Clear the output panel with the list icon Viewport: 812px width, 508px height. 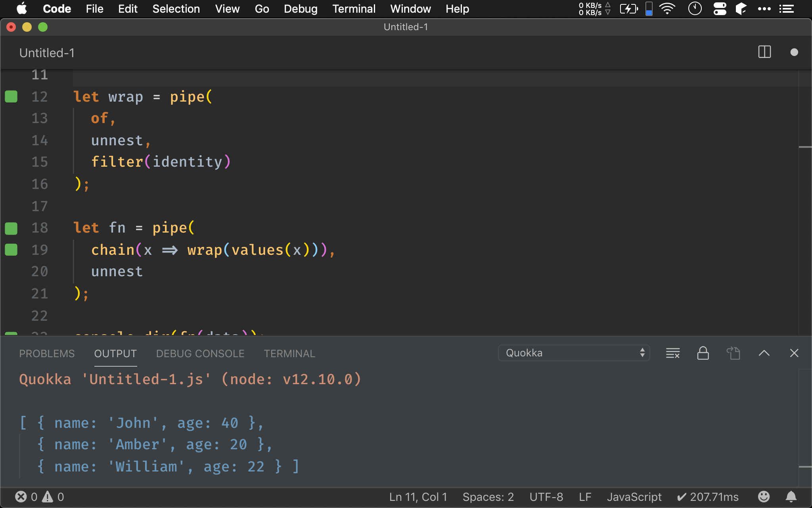673,353
